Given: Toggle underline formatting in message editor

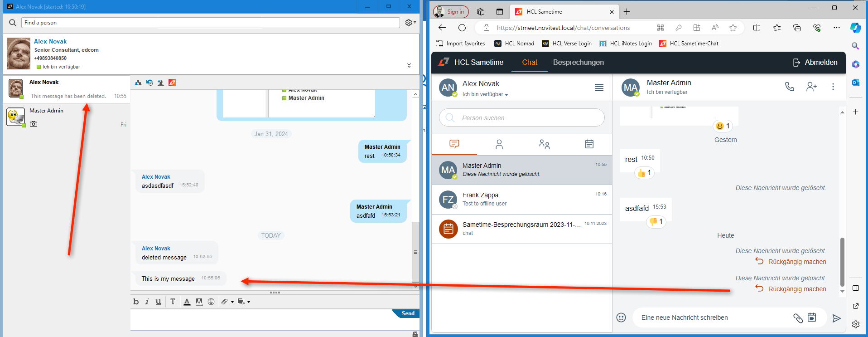Looking at the screenshot, I should coord(158,302).
